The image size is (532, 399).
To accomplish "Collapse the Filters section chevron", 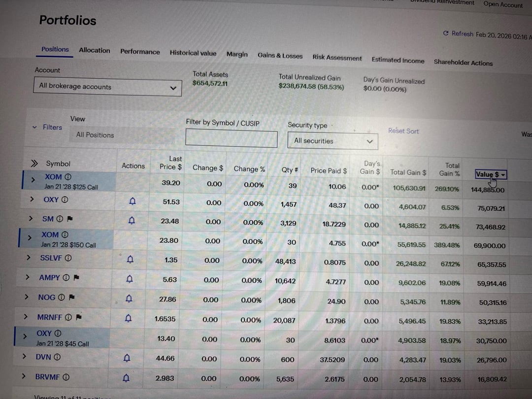I will [34, 127].
